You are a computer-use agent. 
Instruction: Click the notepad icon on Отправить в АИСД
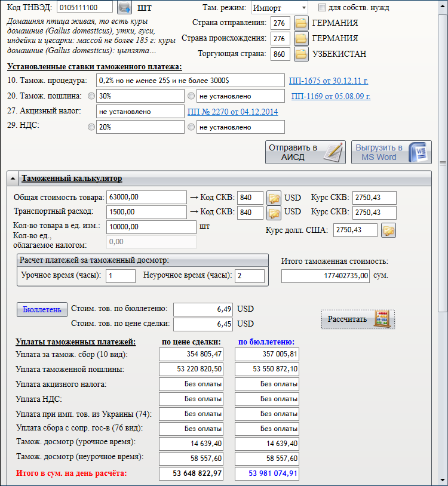pyautogui.click(x=333, y=152)
